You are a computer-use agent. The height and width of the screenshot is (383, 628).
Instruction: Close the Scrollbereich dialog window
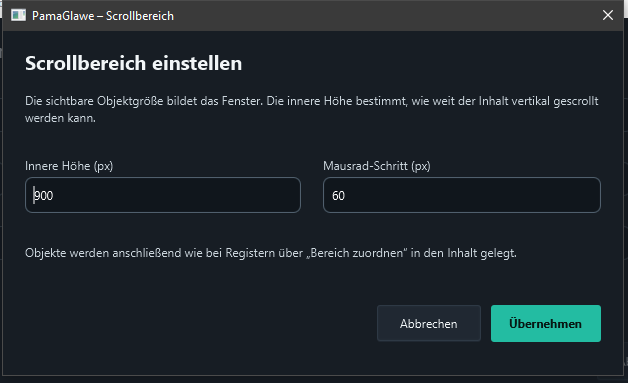[608, 15]
